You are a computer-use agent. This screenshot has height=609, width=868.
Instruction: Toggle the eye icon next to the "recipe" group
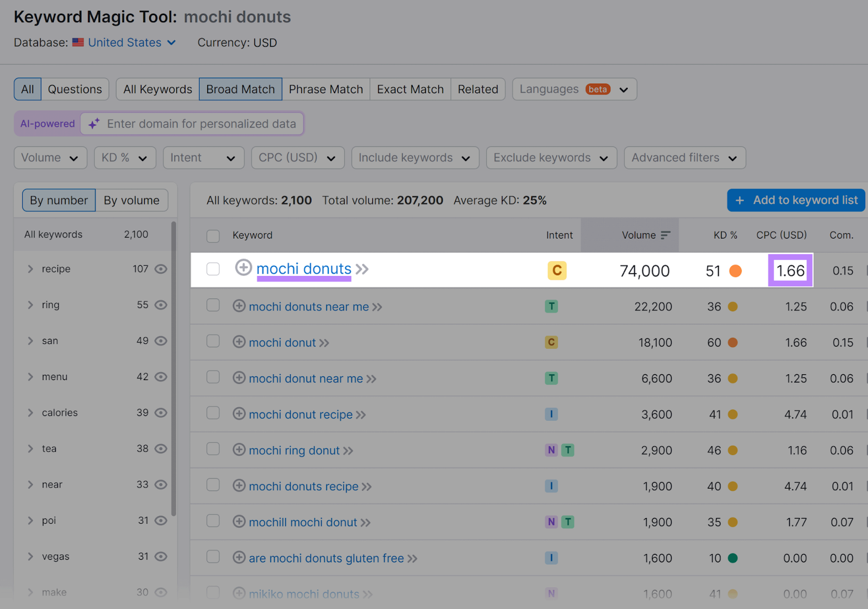point(161,268)
